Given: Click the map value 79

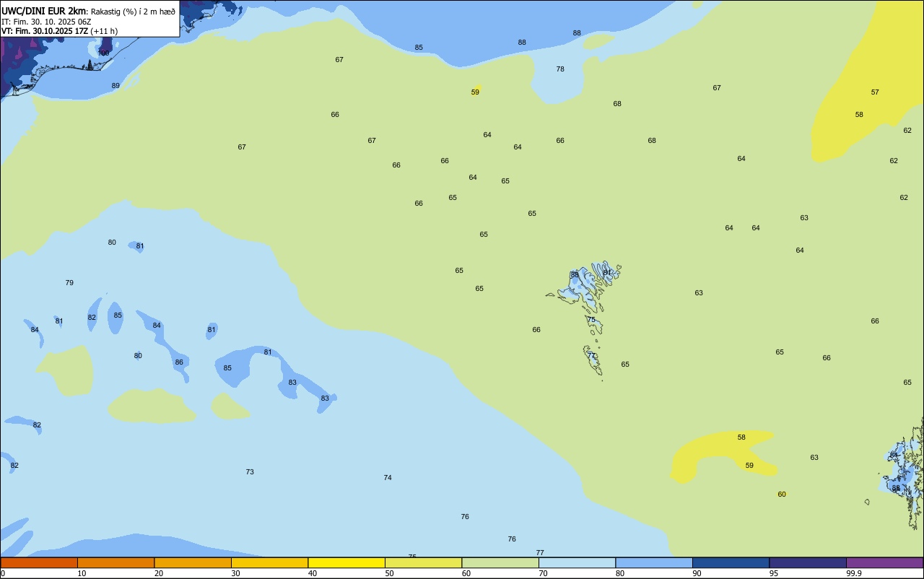Looking at the screenshot, I should coord(69,283).
